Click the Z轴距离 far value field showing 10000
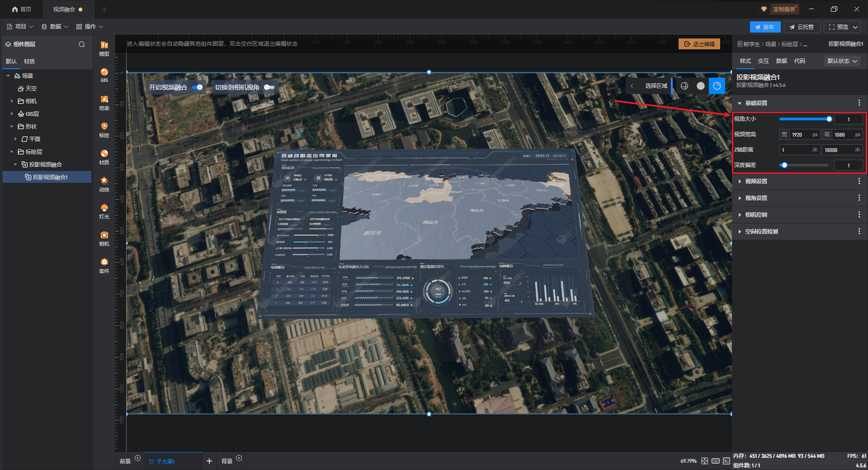 [842, 150]
